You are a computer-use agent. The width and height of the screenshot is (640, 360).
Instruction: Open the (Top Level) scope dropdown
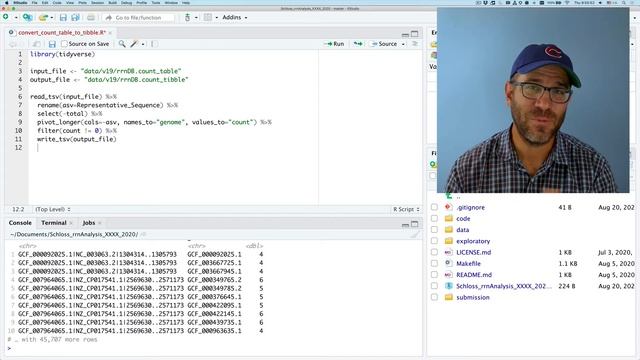53,209
